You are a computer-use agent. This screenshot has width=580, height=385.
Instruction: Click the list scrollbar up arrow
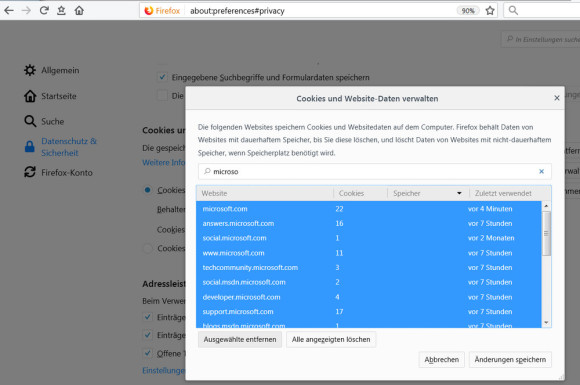tap(546, 206)
